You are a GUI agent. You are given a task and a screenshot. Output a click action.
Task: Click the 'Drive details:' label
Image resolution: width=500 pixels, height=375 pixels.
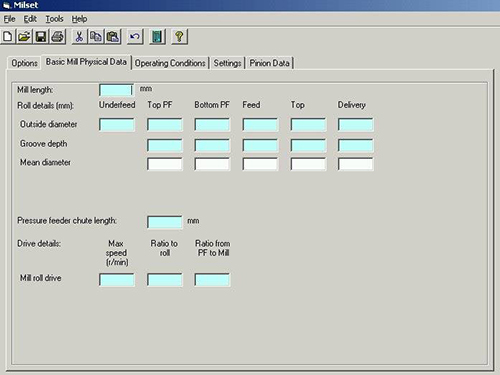click(x=39, y=244)
